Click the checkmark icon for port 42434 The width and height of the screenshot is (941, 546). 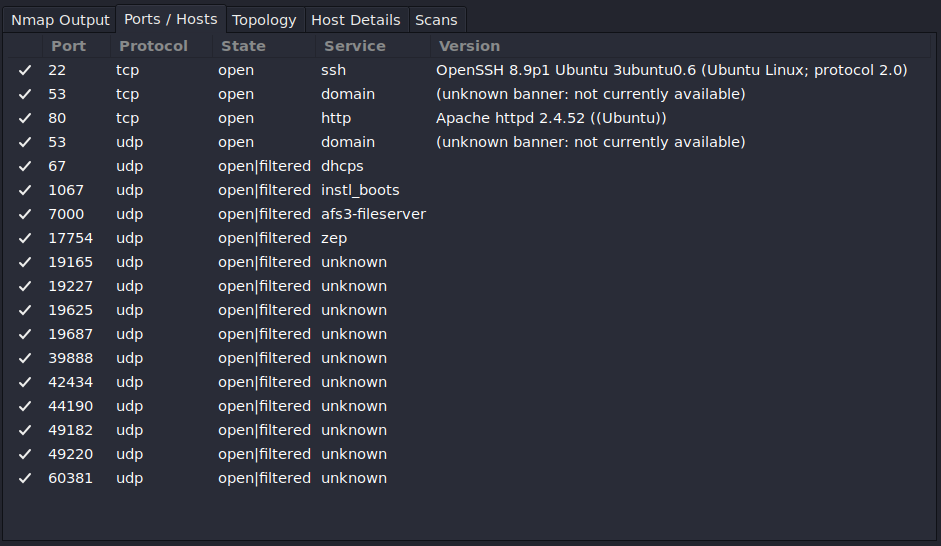25,382
